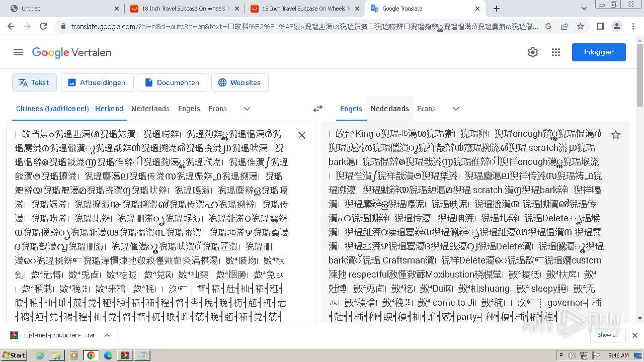Switch to Afbeeldingen translation mode
The width and height of the screenshot is (644, 362).
pos(97,82)
